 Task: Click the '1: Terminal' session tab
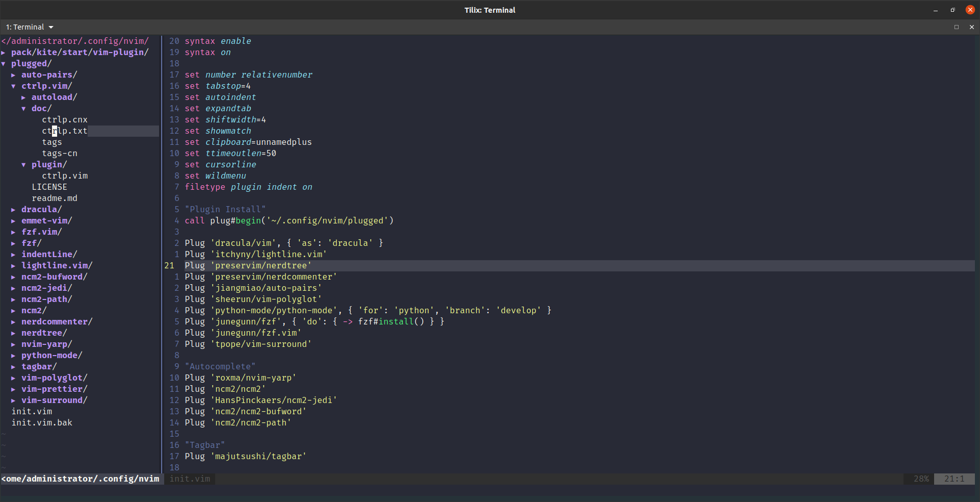[25, 27]
